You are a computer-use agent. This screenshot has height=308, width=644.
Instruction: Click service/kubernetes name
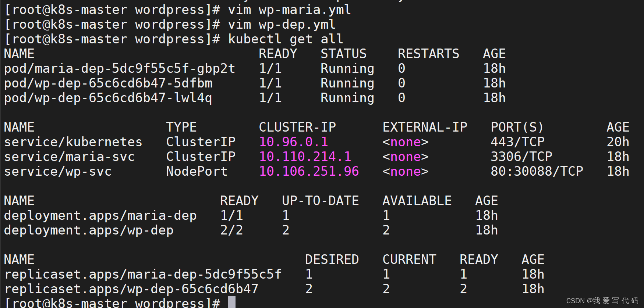click(73, 142)
